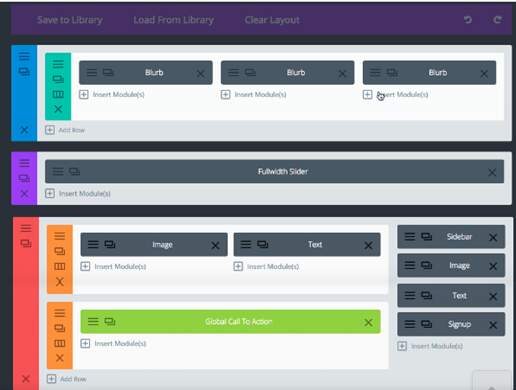
Task: Remove the first Blurb module
Action: pyautogui.click(x=200, y=73)
